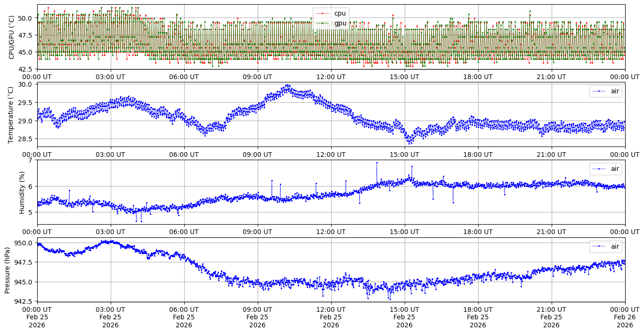
Task: Click the 00:00 UT Feb 26 2026 tick label
Action: (625, 317)
